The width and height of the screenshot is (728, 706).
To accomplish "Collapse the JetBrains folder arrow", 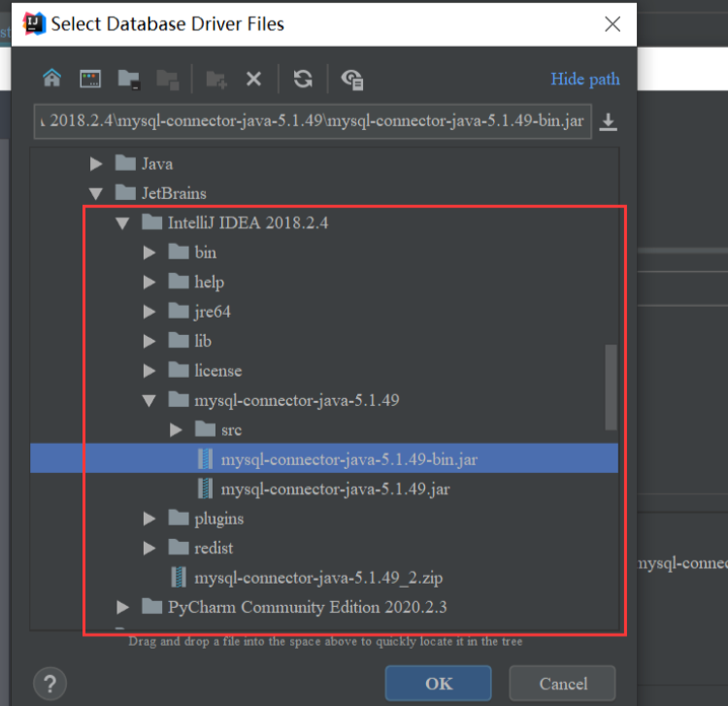I will (x=96, y=193).
